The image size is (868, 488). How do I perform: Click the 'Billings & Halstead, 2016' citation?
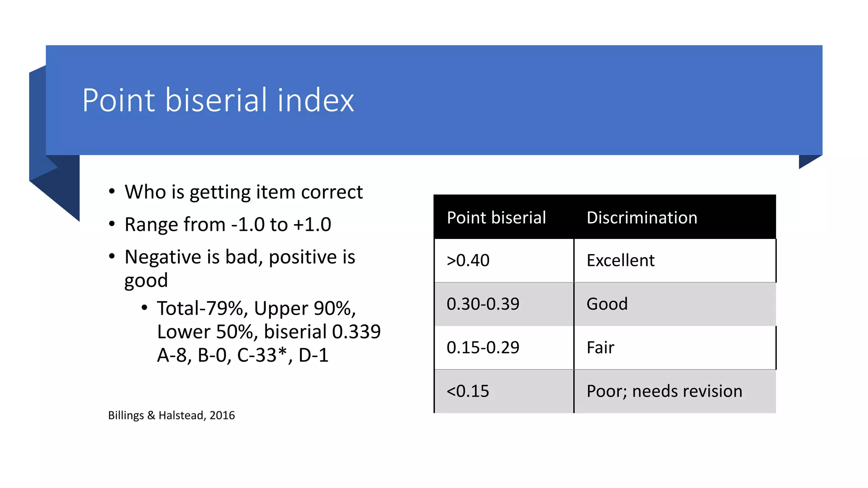(171, 415)
